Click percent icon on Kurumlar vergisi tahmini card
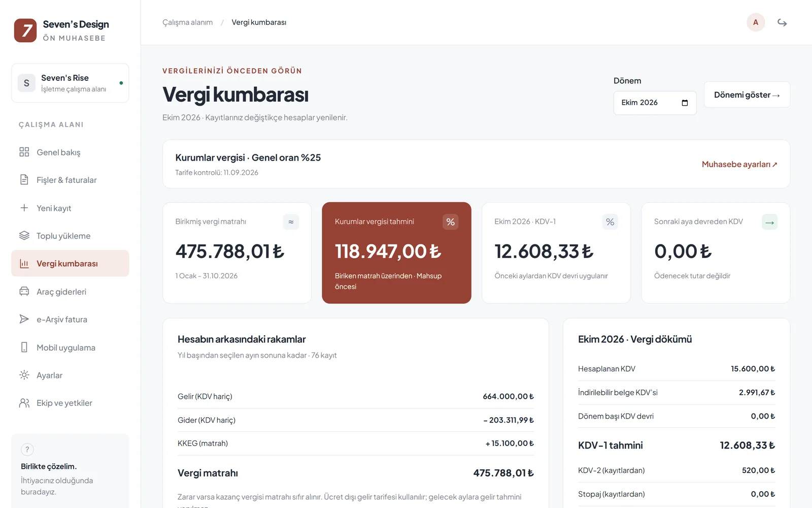 pos(451,222)
